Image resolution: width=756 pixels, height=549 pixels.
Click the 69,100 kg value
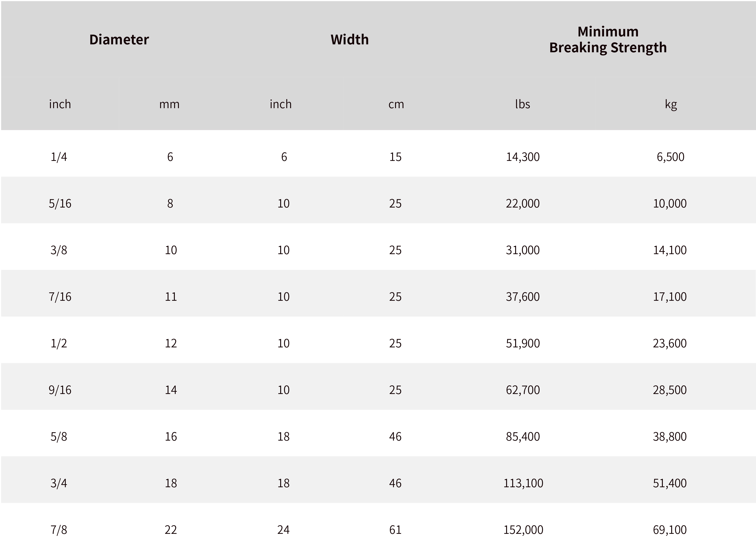click(x=670, y=530)
